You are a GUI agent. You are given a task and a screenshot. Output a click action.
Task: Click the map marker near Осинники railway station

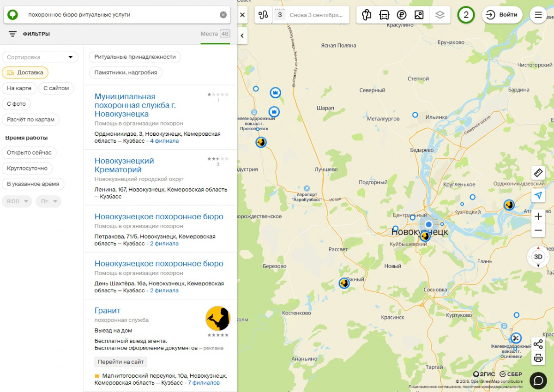(x=516, y=338)
